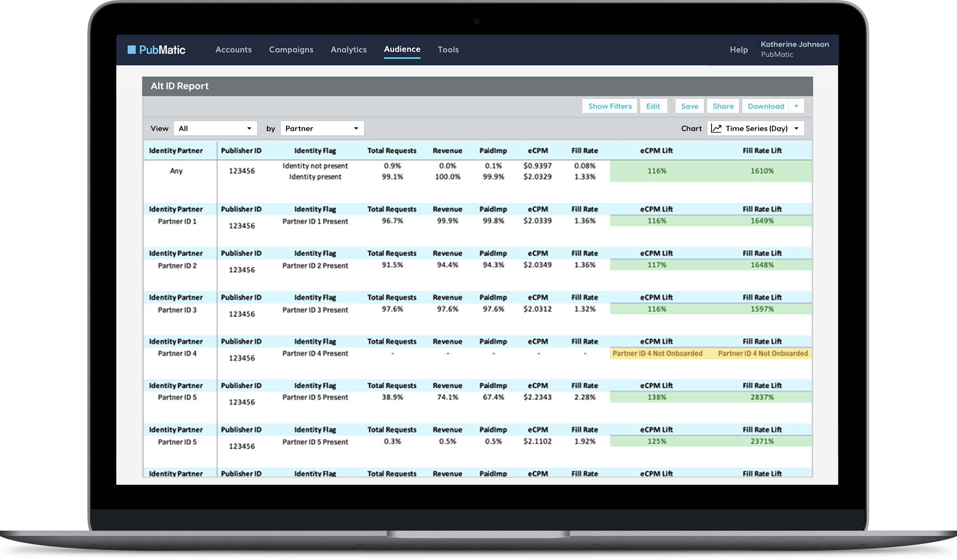
Task: Click the Time Series line chart icon
Action: click(x=716, y=129)
